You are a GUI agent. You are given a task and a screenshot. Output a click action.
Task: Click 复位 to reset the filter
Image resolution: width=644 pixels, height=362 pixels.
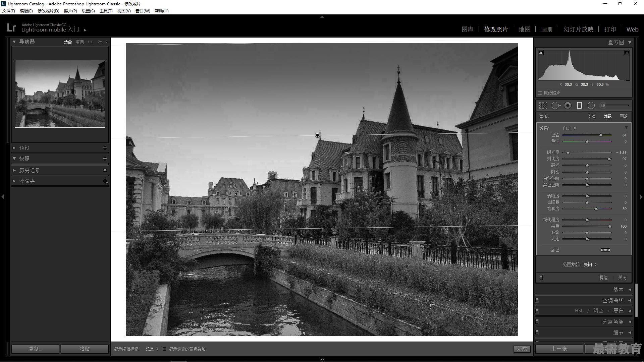coord(604,278)
